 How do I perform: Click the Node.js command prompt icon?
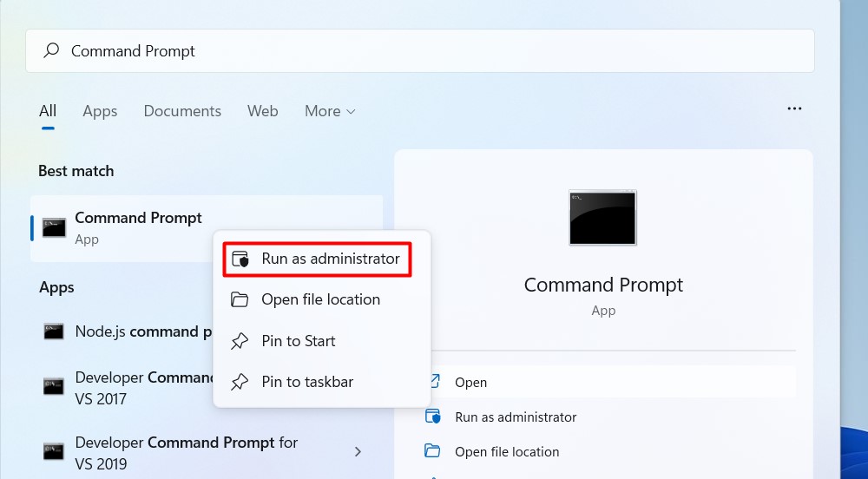(x=54, y=331)
